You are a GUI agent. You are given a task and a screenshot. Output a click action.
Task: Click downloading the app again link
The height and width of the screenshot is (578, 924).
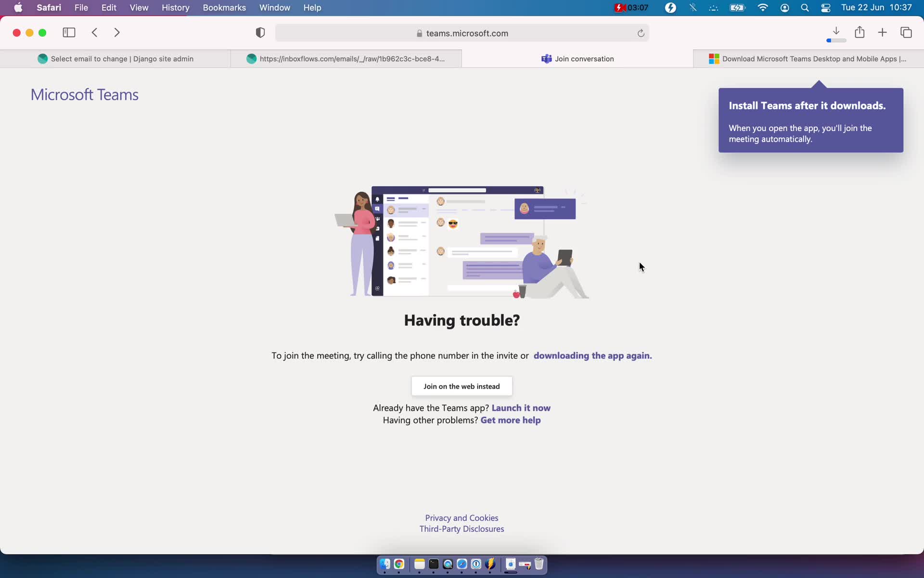592,355
